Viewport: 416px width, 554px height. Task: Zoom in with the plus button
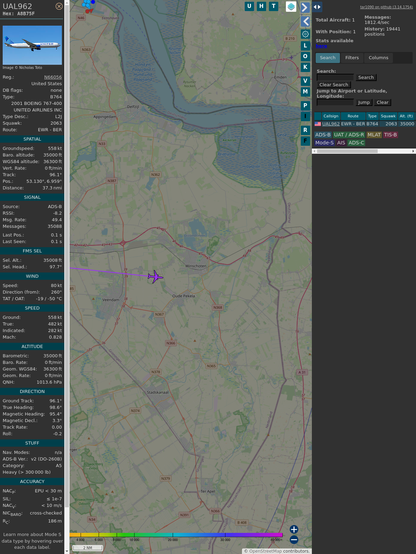(294, 529)
